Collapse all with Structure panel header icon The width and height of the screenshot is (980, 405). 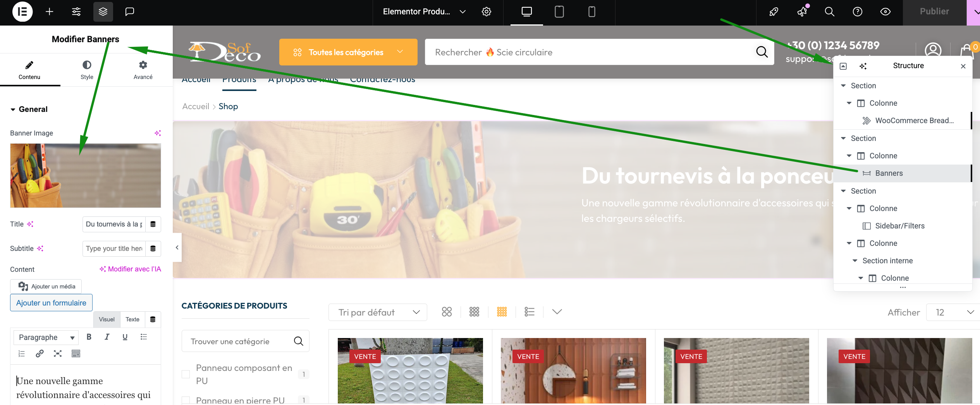click(x=843, y=66)
